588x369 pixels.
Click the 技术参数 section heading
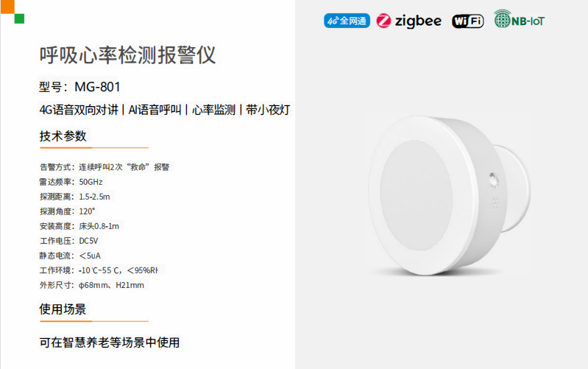pyautogui.click(x=63, y=136)
